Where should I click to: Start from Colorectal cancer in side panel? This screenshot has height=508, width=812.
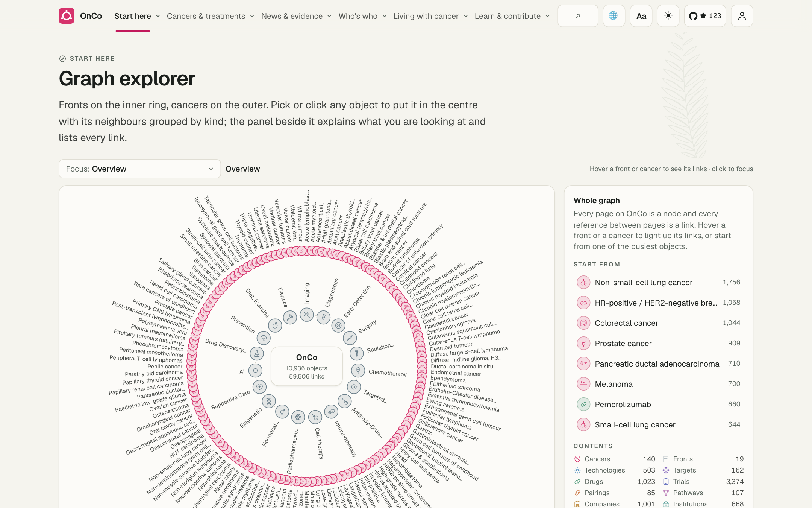point(659,323)
